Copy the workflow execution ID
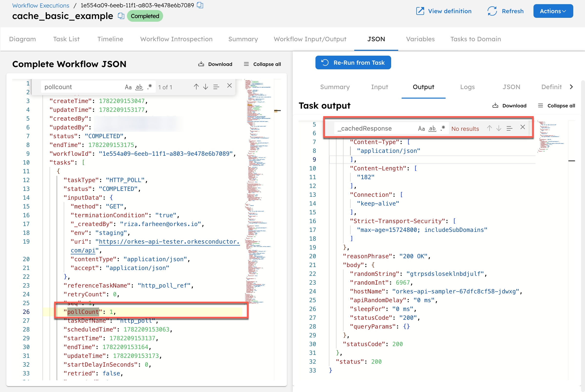 coord(200,5)
